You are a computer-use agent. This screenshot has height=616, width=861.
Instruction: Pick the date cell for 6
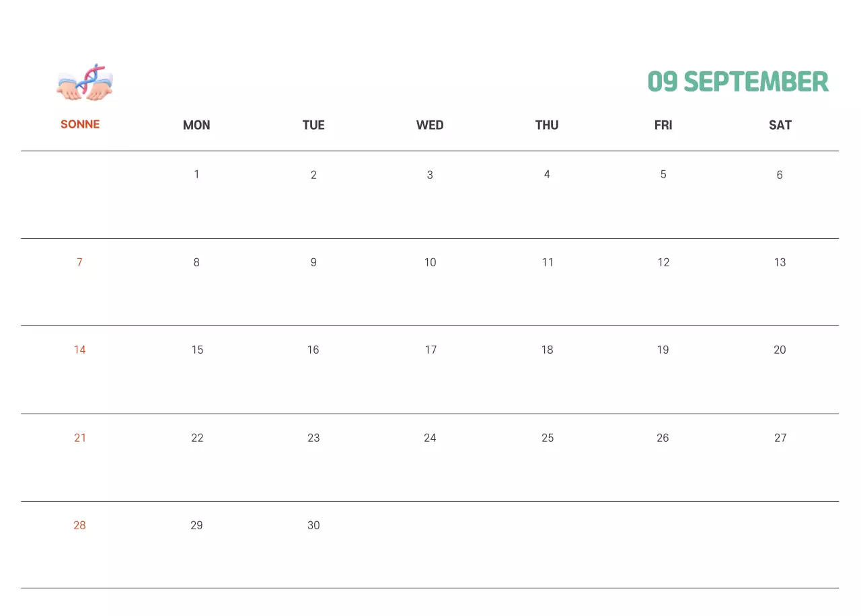tap(780, 175)
